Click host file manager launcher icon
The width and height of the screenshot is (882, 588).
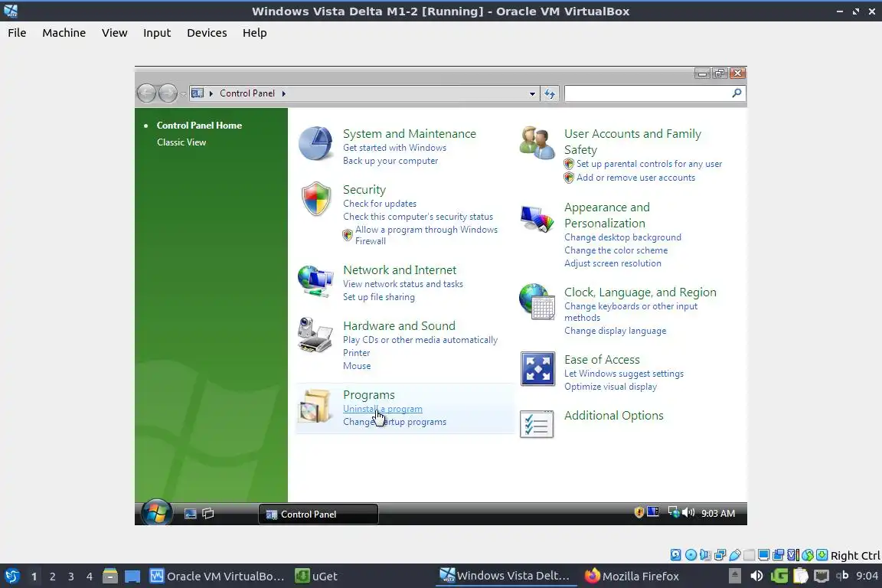(x=110, y=577)
